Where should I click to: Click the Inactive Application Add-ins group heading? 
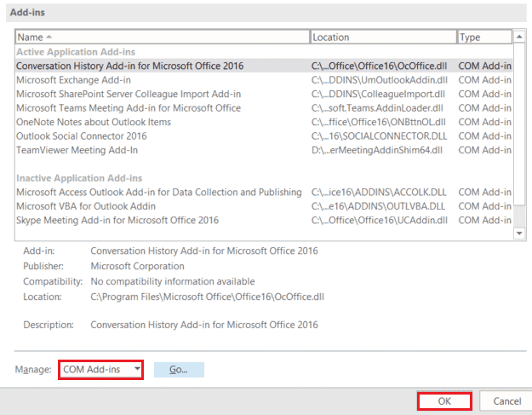79,178
